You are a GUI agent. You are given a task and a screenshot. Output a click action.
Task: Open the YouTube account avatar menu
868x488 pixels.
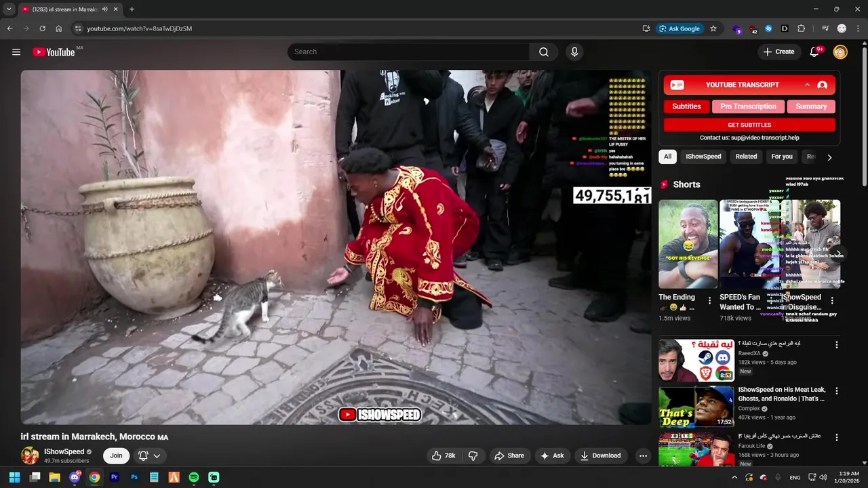(840, 52)
